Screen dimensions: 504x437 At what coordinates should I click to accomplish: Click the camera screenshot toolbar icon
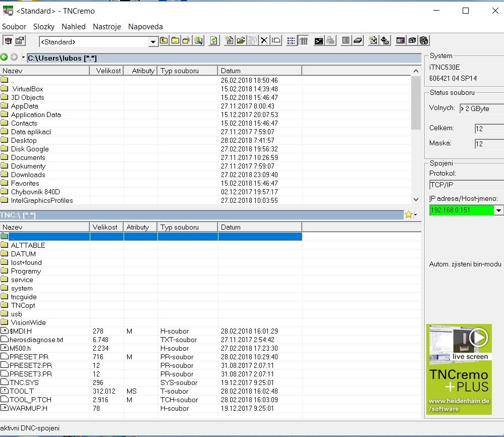point(412,40)
